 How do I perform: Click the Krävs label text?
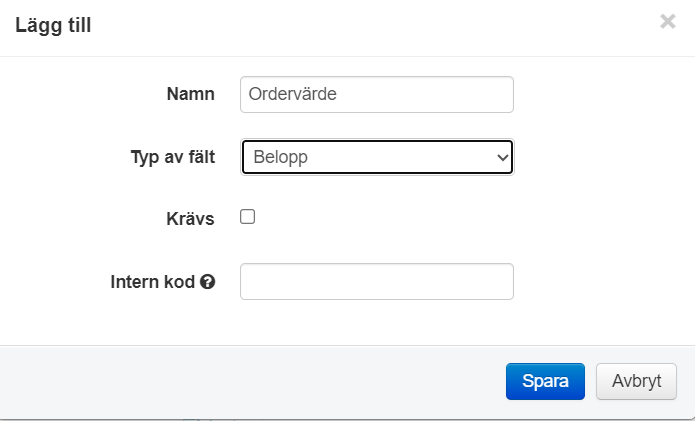click(191, 219)
